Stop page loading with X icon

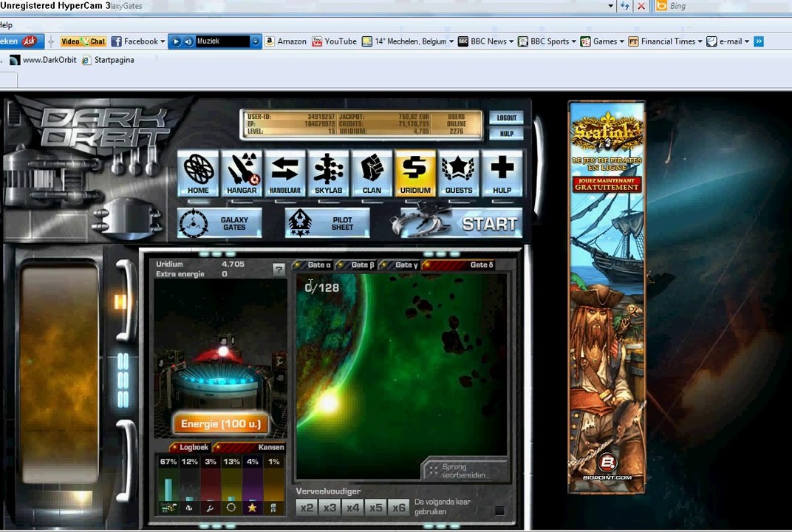(641, 6)
